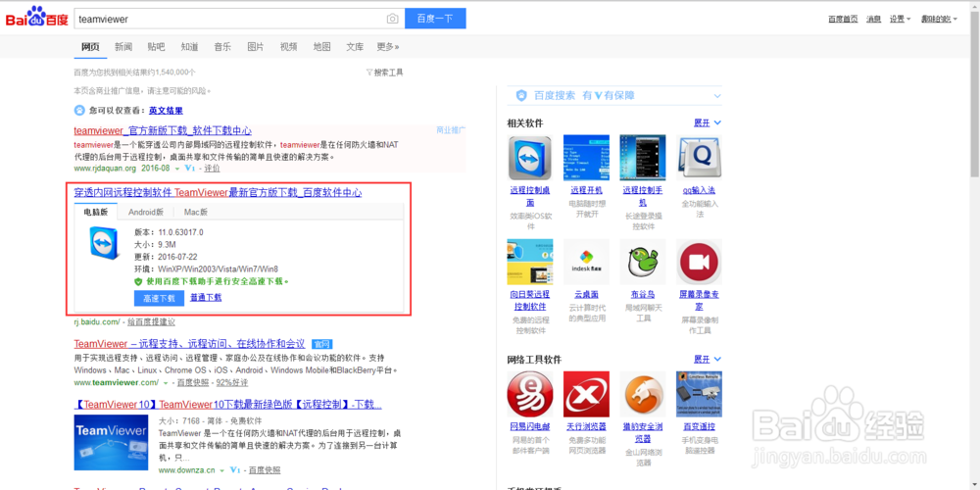Open the 远程开机 text link
The width and height of the screenshot is (980, 490).
tap(586, 190)
